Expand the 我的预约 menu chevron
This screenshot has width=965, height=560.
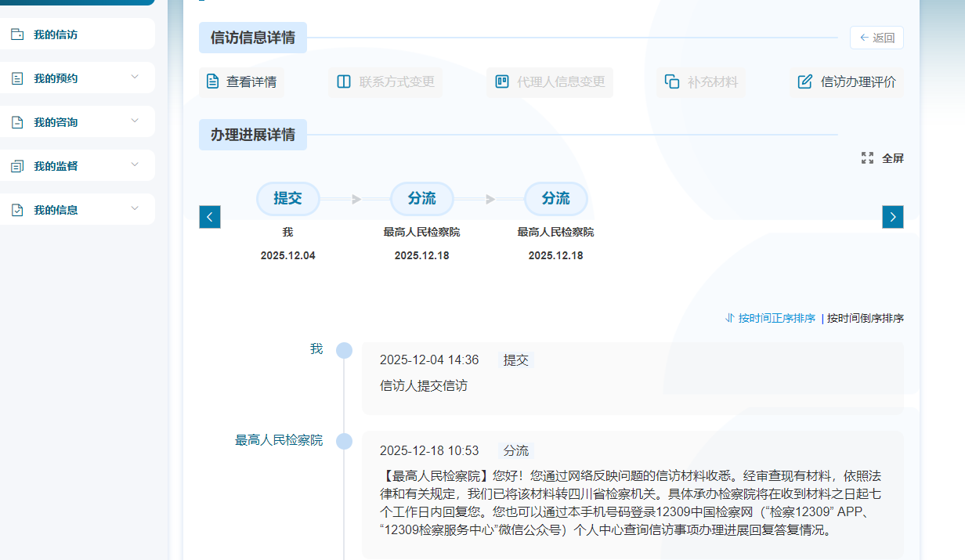(x=135, y=77)
